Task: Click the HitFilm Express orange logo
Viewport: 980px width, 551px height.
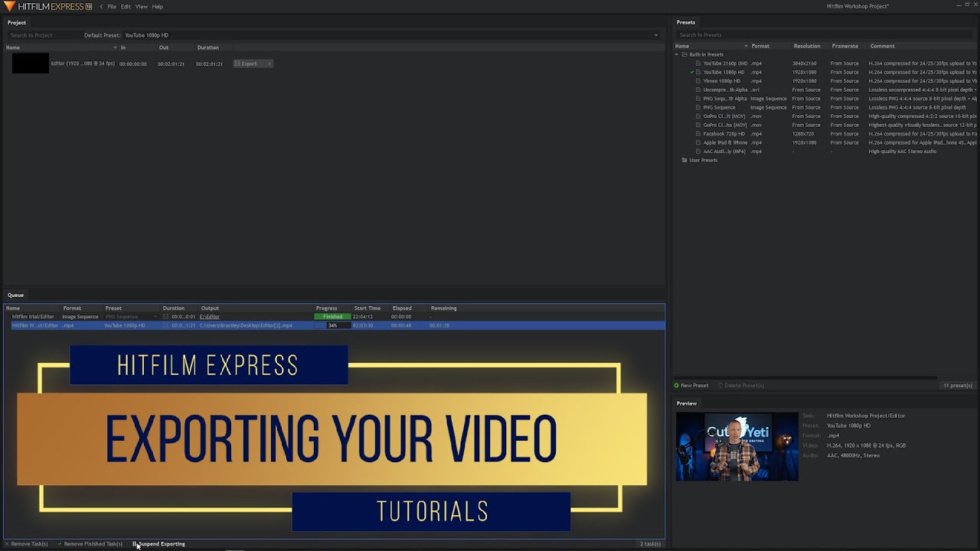Action: (9, 6)
